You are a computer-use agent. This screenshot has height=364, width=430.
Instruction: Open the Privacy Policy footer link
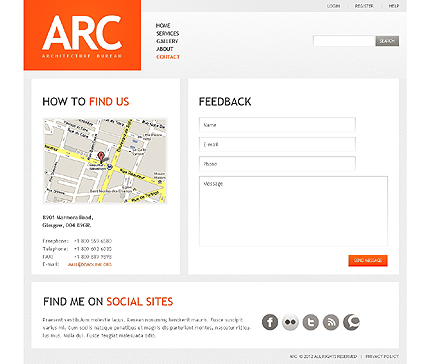point(382,356)
